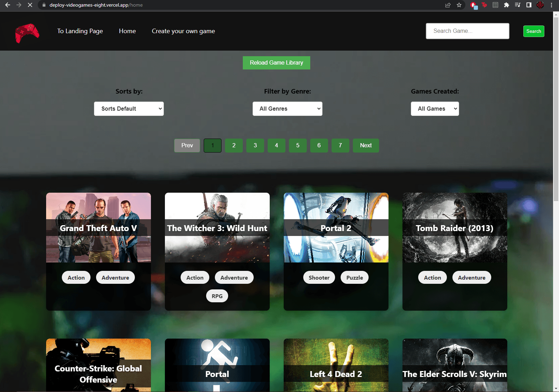Open the browser extensions puzzle icon
Image resolution: width=559 pixels, height=392 pixels.
point(507,5)
